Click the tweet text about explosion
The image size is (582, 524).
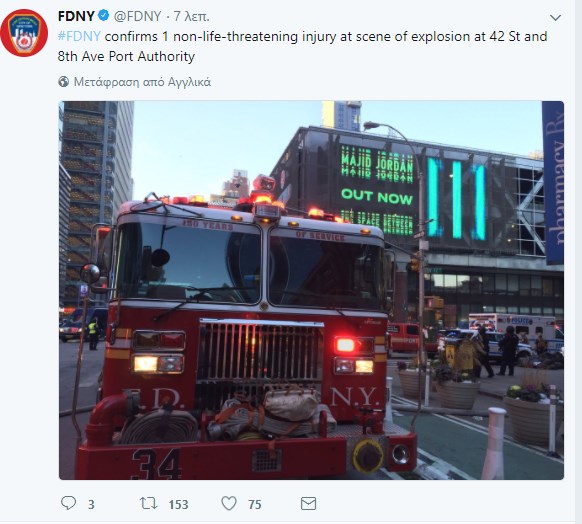pos(303,46)
